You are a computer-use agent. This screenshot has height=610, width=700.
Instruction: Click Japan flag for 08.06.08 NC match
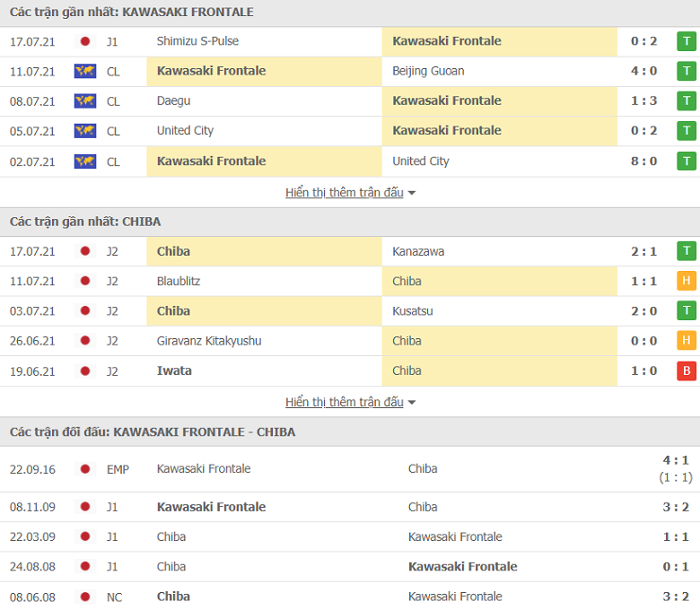(x=85, y=597)
